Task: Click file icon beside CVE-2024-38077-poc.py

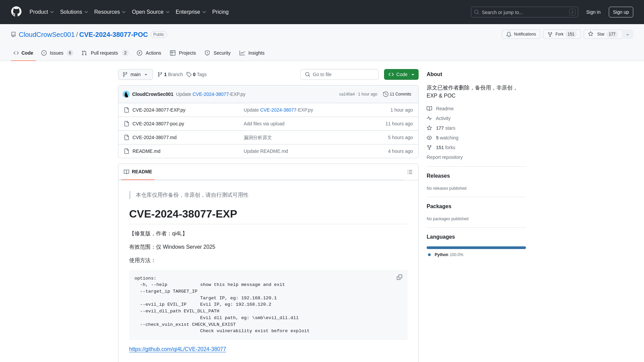Action: (126, 124)
